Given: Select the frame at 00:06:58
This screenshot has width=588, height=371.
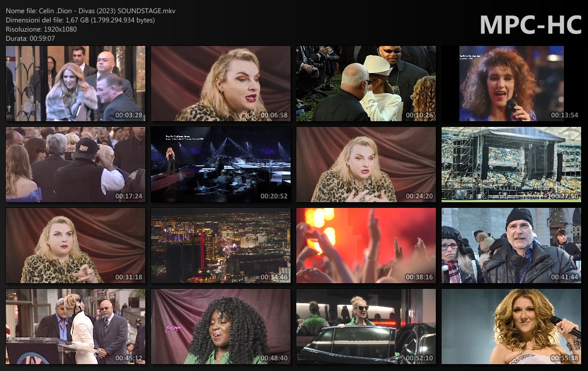Looking at the screenshot, I should pos(220,83).
